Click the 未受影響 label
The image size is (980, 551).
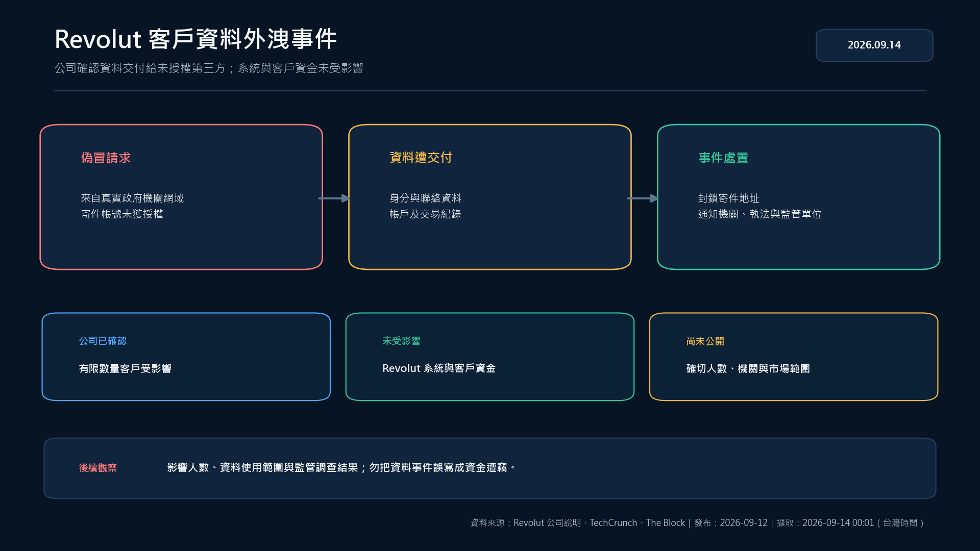[401, 341]
